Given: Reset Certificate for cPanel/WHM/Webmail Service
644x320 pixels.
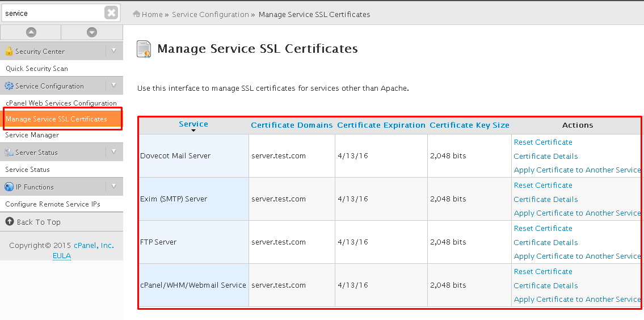Looking at the screenshot, I should coord(543,272).
